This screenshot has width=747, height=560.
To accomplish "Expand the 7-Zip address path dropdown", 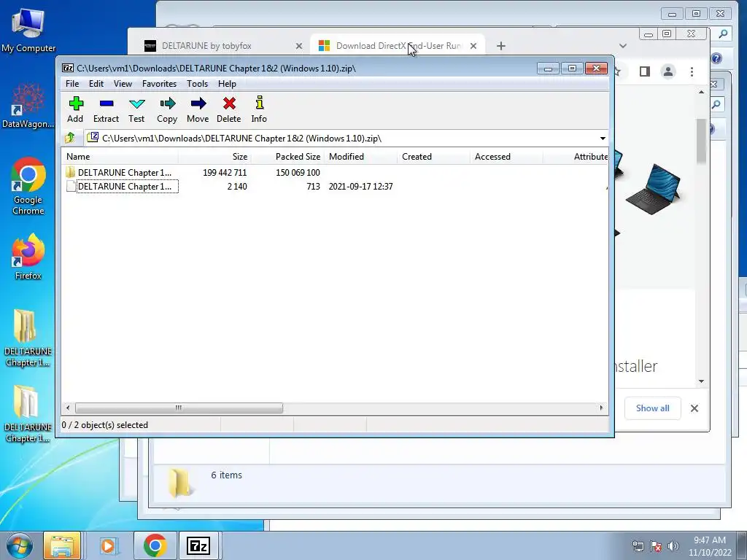I will (x=603, y=139).
